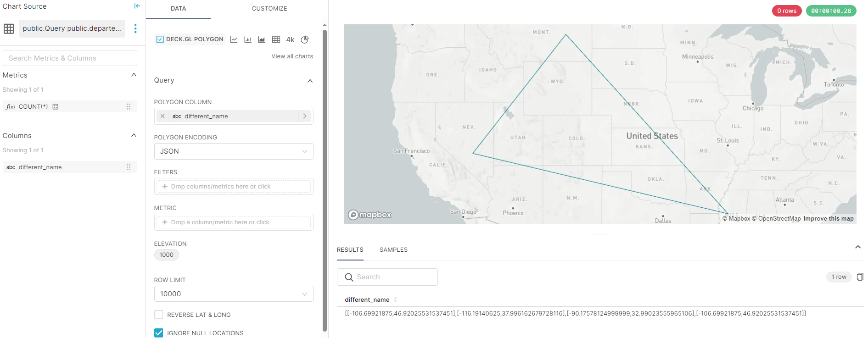
Task: Focus the Search Metrics & Columns field
Action: click(x=70, y=58)
